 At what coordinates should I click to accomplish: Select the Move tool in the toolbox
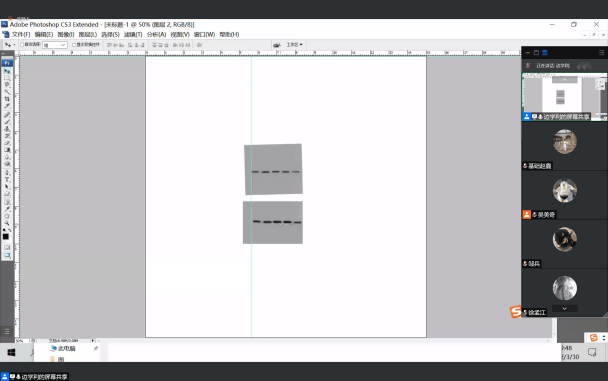point(7,71)
